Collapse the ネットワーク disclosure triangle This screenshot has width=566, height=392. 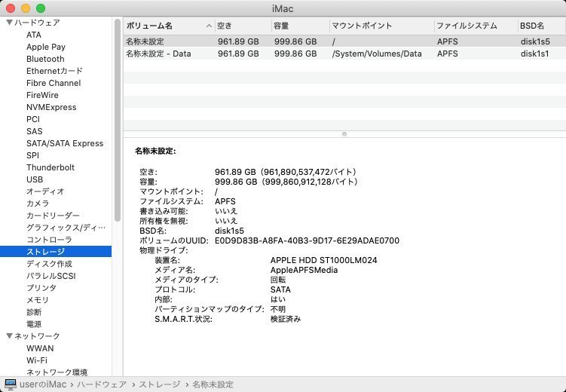tap(9, 336)
